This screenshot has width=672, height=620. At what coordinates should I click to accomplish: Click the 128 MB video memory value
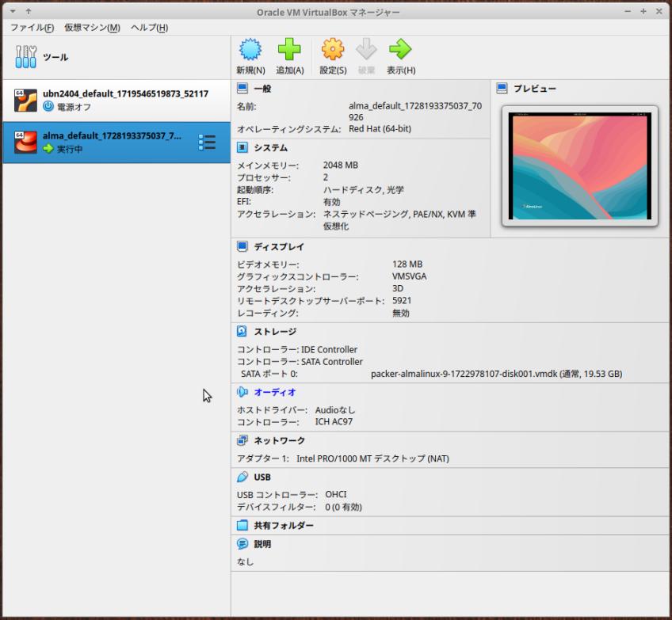coord(407,264)
